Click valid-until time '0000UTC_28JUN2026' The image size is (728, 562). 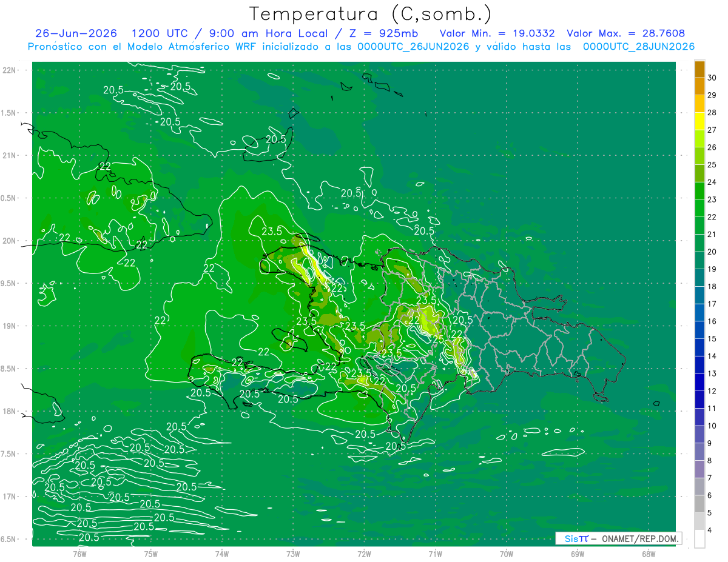tap(638, 47)
